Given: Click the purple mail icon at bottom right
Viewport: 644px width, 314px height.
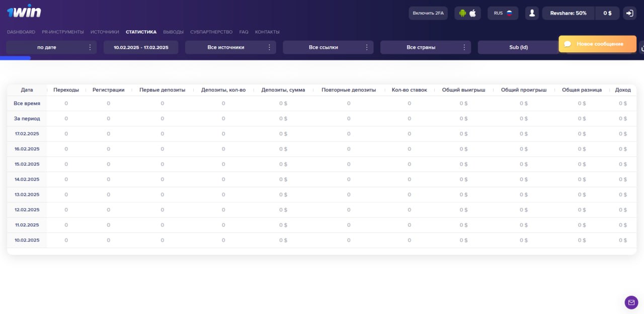Looking at the screenshot, I should pos(631,302).
